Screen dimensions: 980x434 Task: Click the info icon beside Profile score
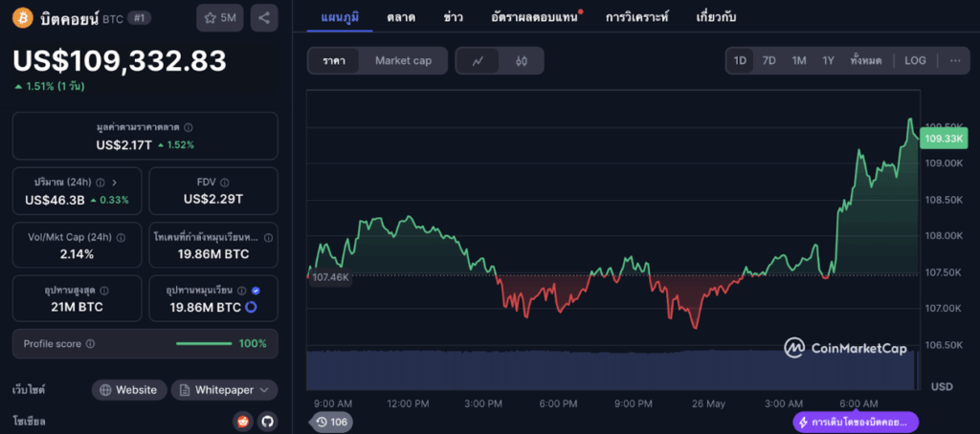(90, 344)
